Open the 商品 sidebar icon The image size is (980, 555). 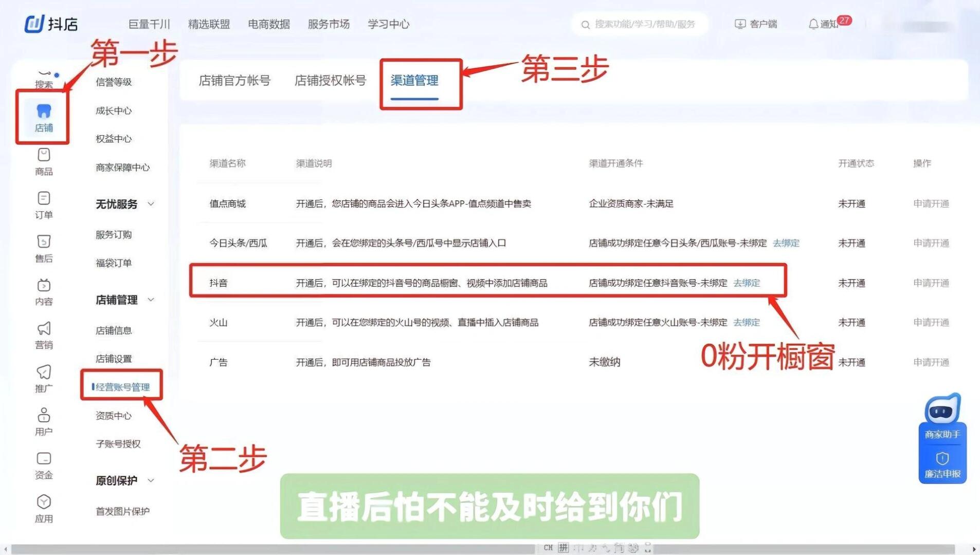(x=44, y=155)
